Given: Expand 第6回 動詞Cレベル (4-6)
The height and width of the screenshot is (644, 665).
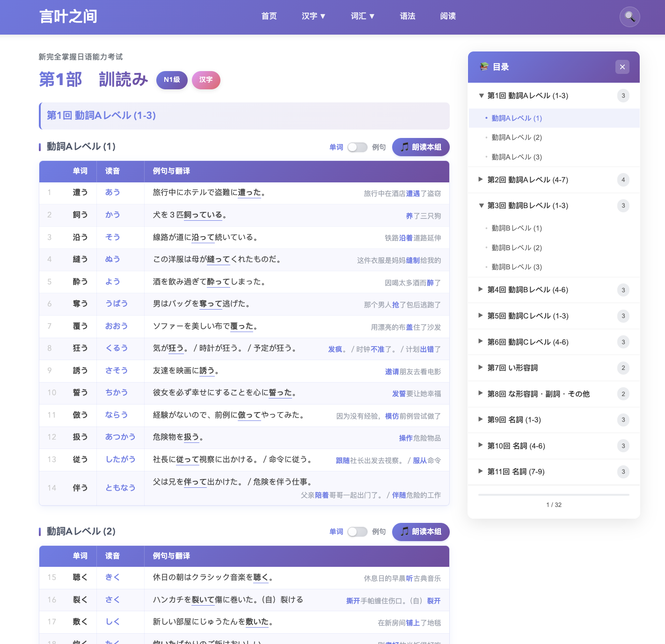Looking at the screenshot, I should click(x=554, y=342).
